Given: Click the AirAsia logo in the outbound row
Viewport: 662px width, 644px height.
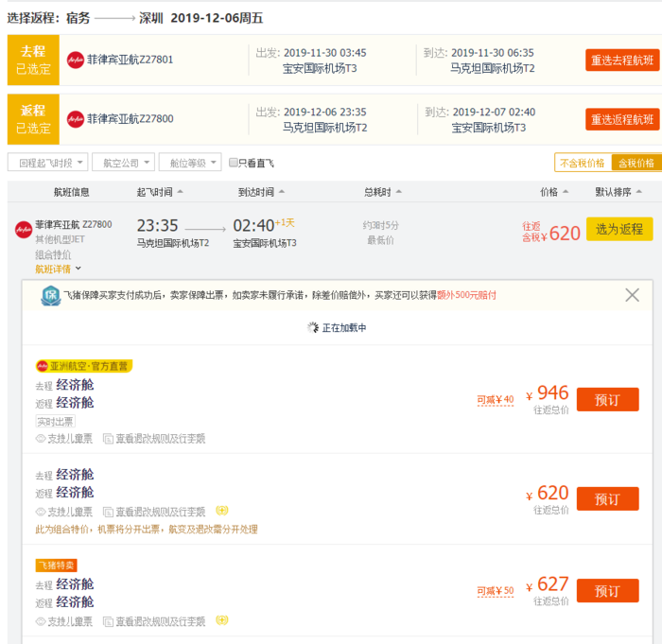Looking at the screenshot, I should (x=76, y=60).
